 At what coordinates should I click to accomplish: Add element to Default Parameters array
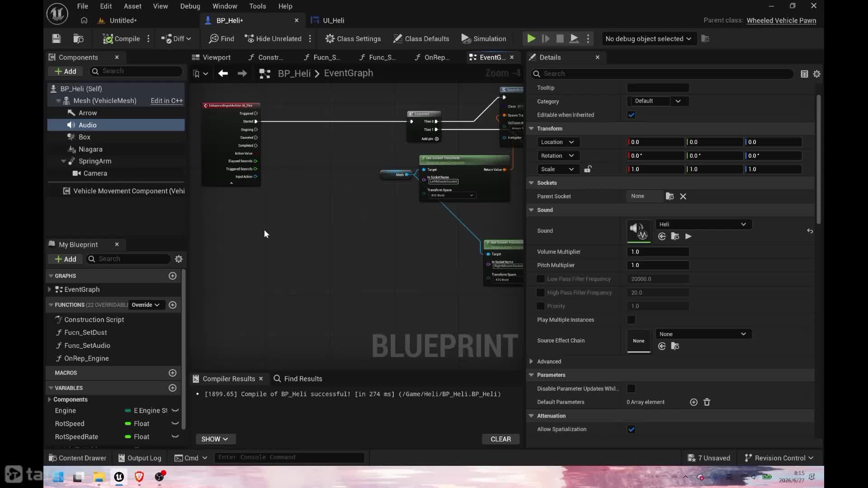click(x=693, y=402)
